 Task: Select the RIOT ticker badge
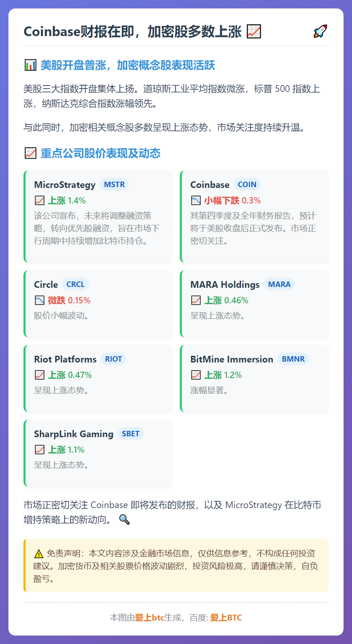pos(114,359)
